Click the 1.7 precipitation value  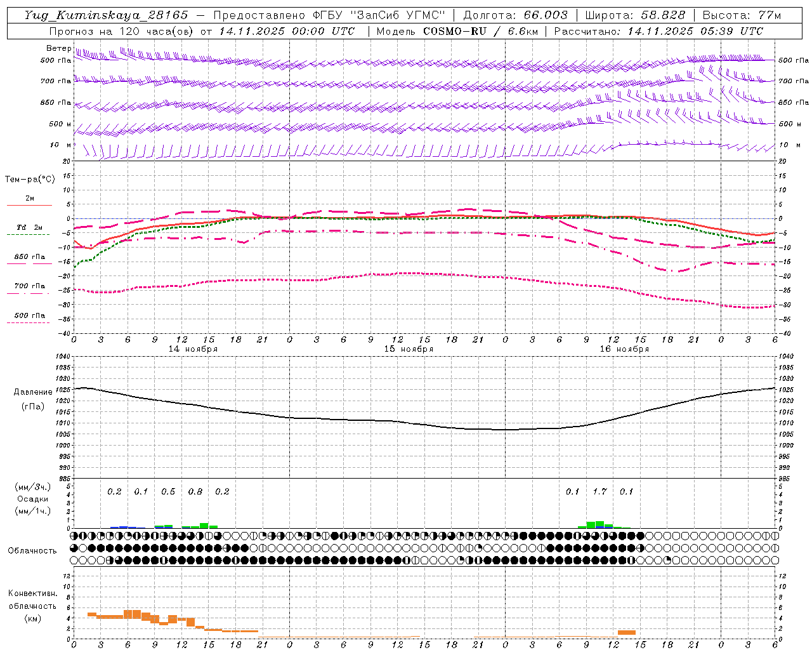pos(599,491)
